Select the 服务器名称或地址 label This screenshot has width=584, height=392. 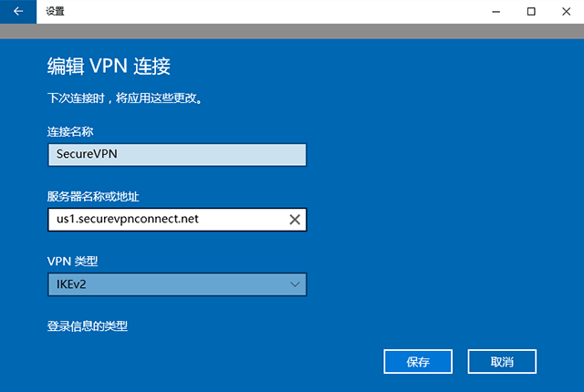pyautogui.click(x=93, y=196)
